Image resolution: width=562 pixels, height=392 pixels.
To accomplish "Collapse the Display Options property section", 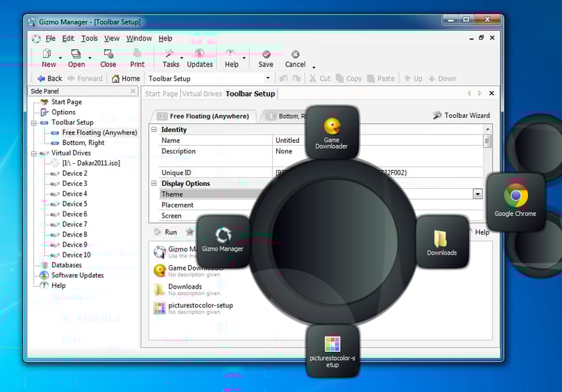I will 154,183.
